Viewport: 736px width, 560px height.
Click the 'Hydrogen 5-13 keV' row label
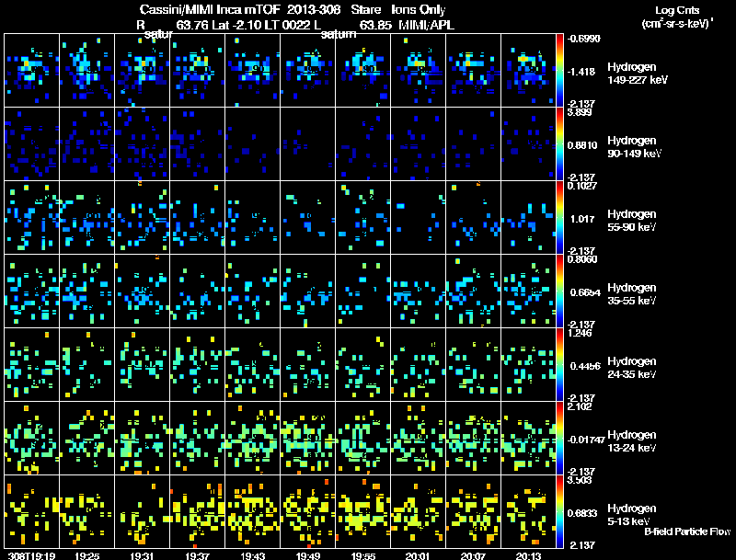pos(632,515)
